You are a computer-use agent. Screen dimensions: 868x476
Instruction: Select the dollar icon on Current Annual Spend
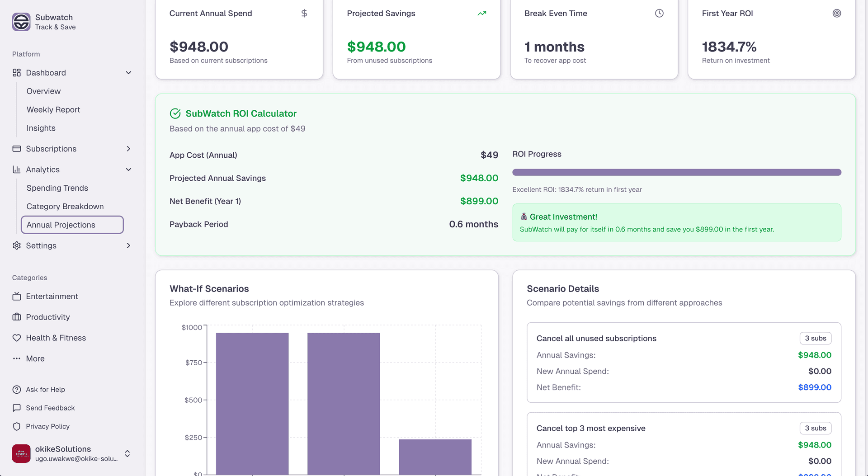point(304,13)
